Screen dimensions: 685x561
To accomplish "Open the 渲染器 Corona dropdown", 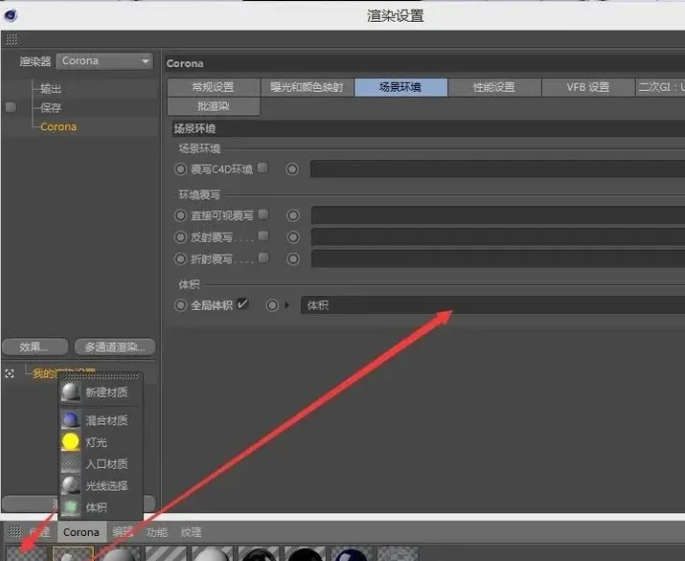I will pyautogui.click(x=104, y=61).
